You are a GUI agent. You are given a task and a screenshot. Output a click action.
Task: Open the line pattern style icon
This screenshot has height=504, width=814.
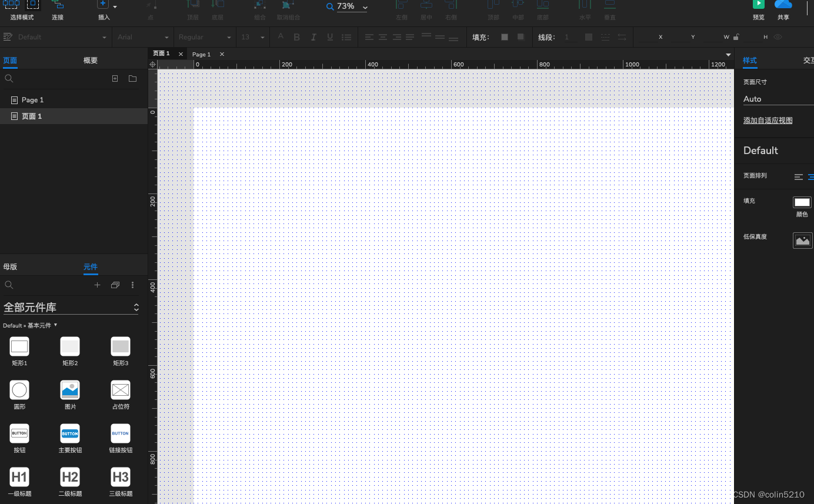coord(605,37)
